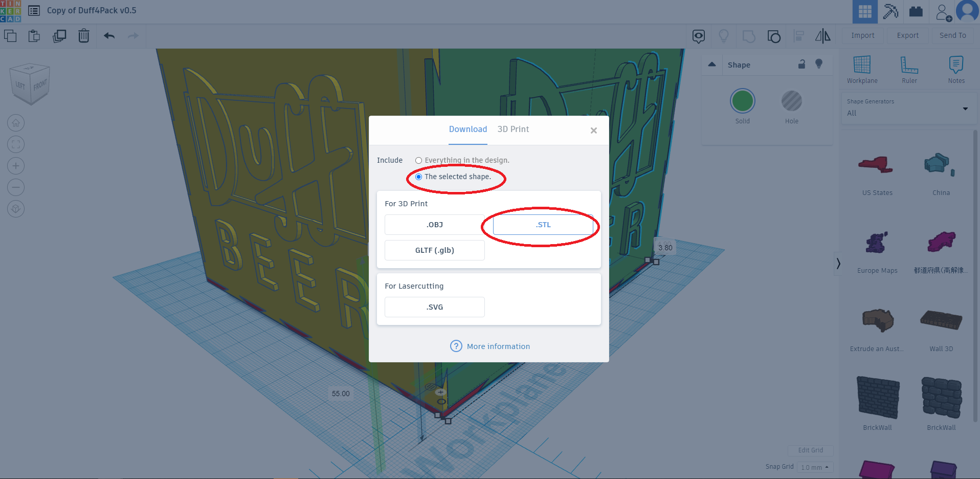Click the Ungroup shapes icon
This screenshot has width=980, height=479.
tap(774, 36)
